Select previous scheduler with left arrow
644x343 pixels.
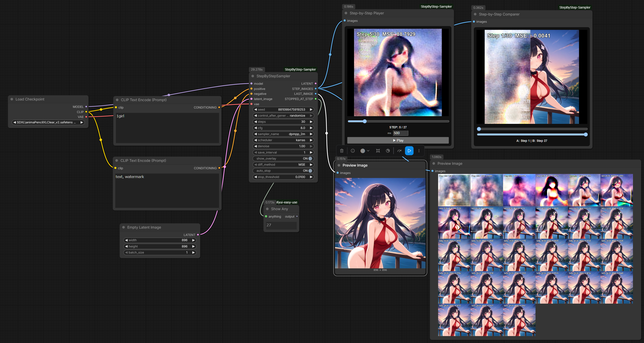255,140
